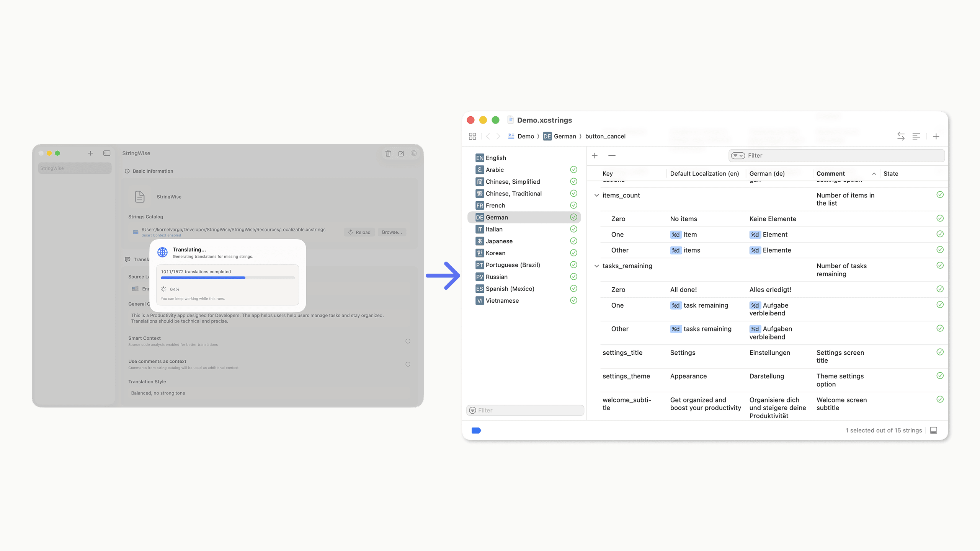Click the globe icon in StringWise toolbar

click(414, 153)
